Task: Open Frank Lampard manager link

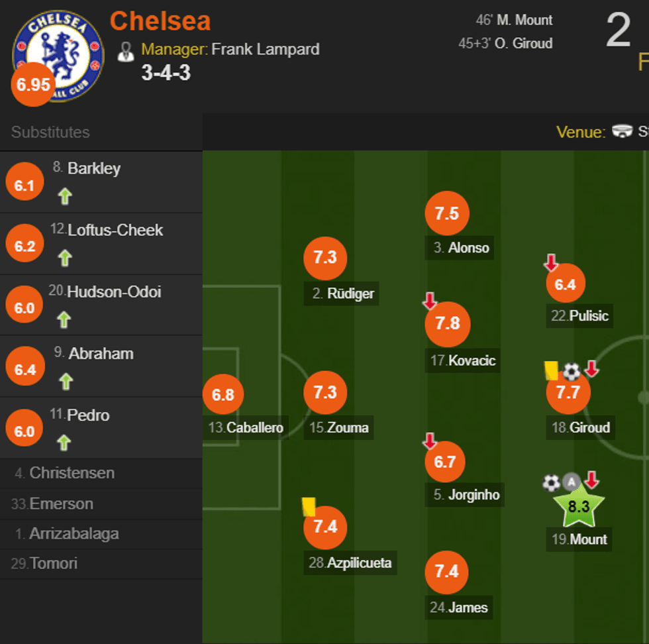Action: click(x=265, y=50)
